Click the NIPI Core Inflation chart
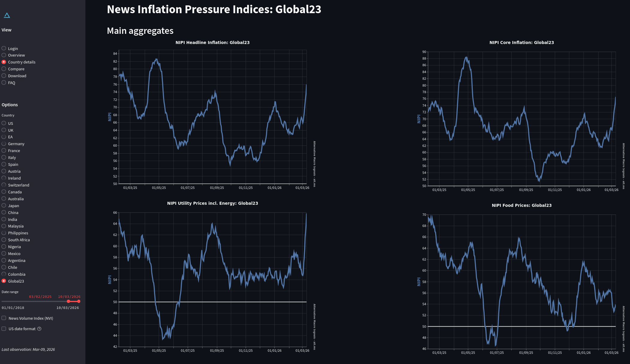 [x=522, y=118]
